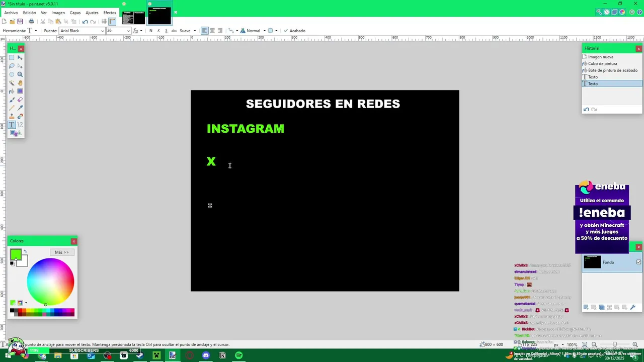This screenshot has width=644, height=362.
Task: Select the Paint Bucket tool
Action: pos(12,91)
